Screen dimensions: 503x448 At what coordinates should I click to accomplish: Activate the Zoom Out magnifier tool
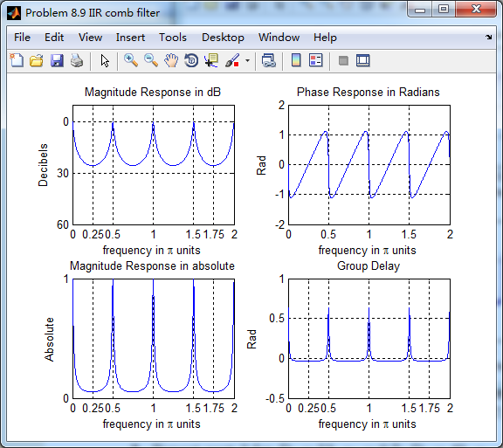pos(151,60)
